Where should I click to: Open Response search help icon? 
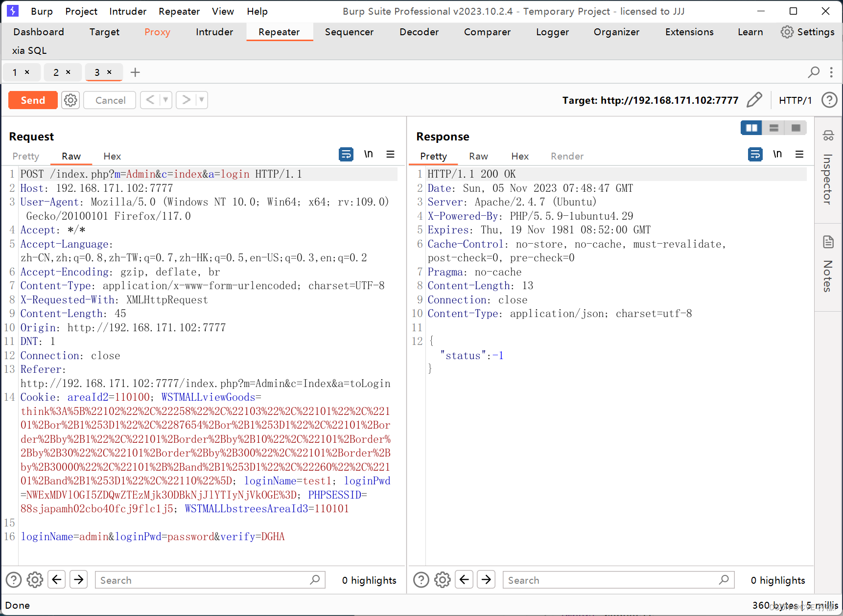(421, 580)
